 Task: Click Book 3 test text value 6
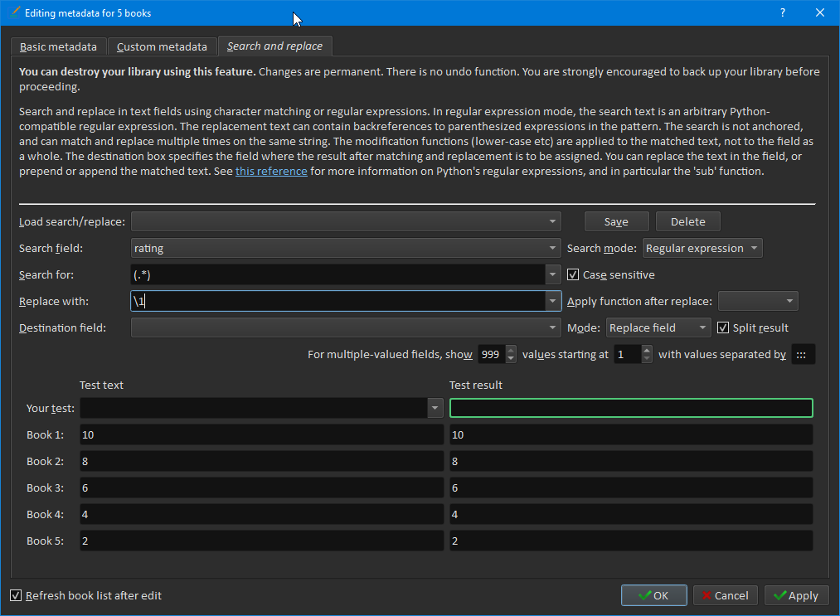261,488
